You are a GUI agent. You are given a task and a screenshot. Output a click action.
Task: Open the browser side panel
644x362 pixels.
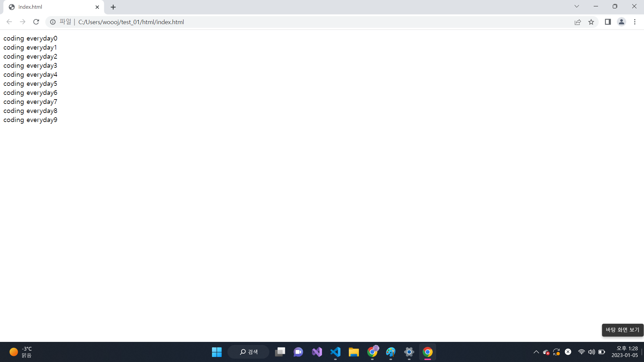(608, 22)
